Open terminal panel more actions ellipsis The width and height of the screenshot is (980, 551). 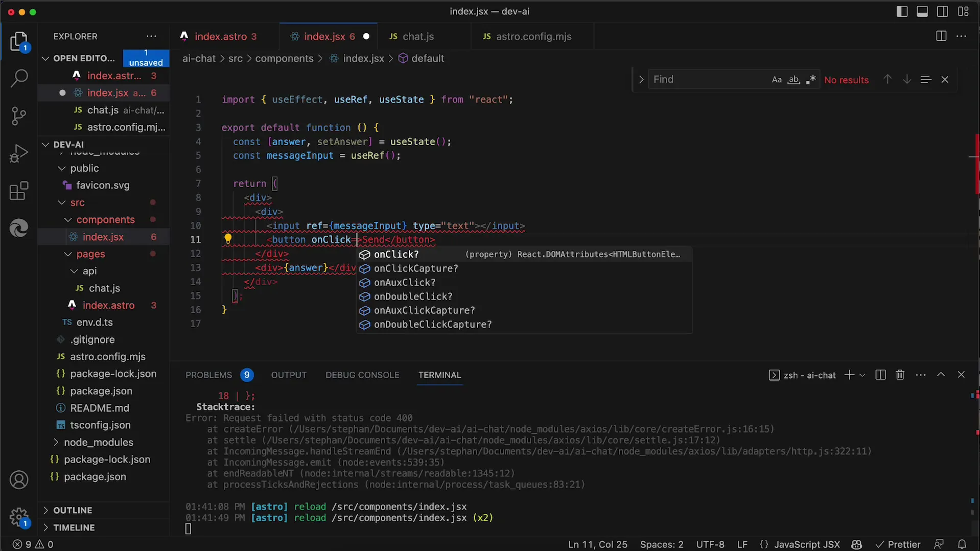pyautogui.click(x=921, y=375)
